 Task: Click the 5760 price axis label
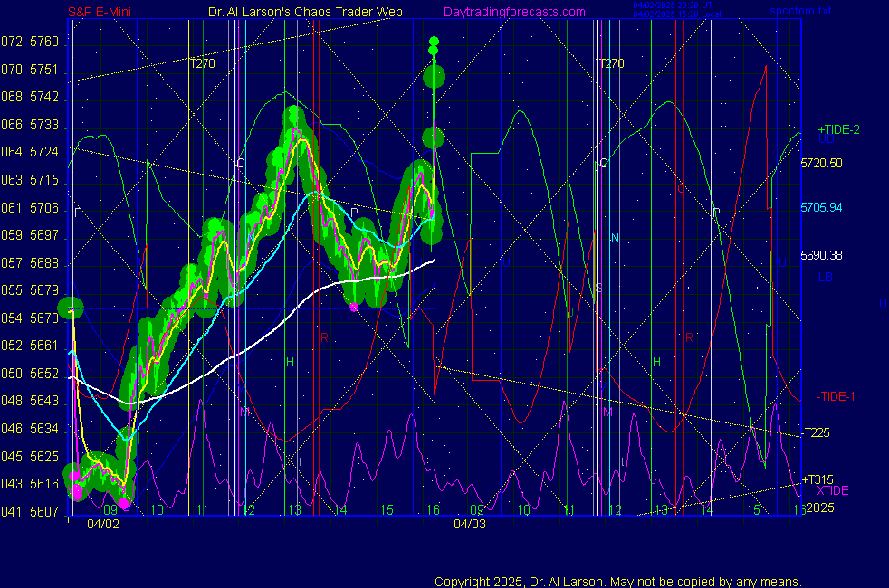click(43, 43)
